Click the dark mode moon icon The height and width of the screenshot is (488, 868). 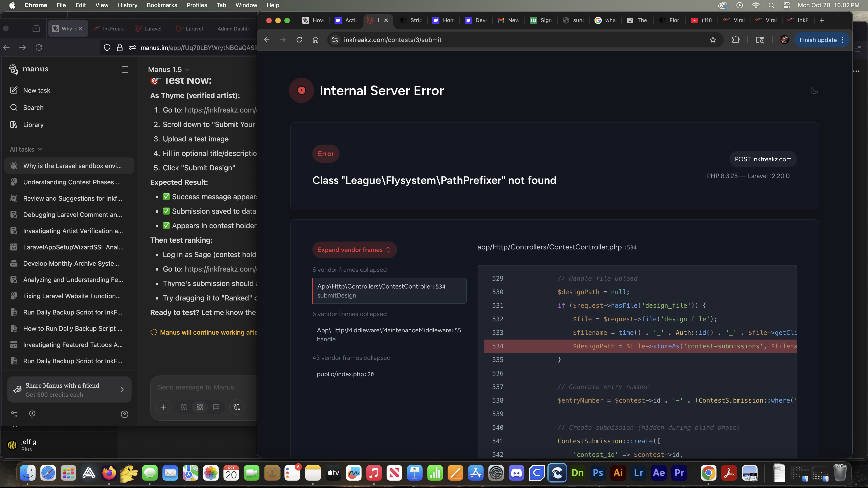(814, 90)
